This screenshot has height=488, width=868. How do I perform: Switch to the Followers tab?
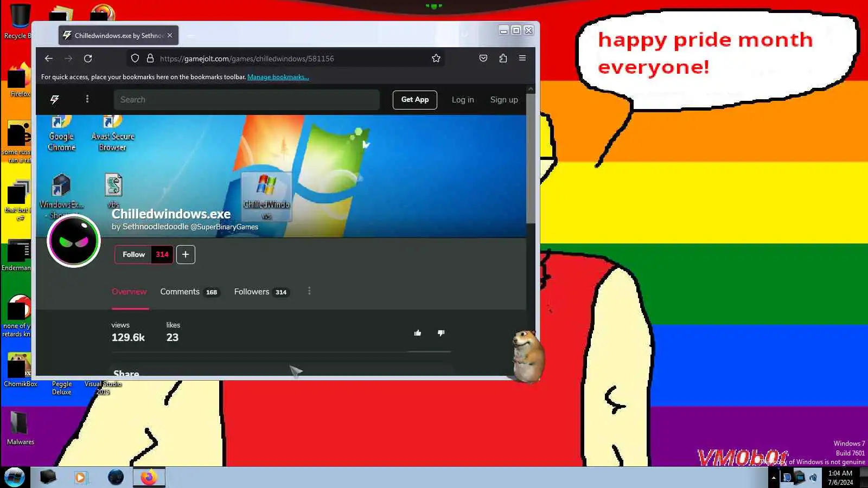[261, 292]
